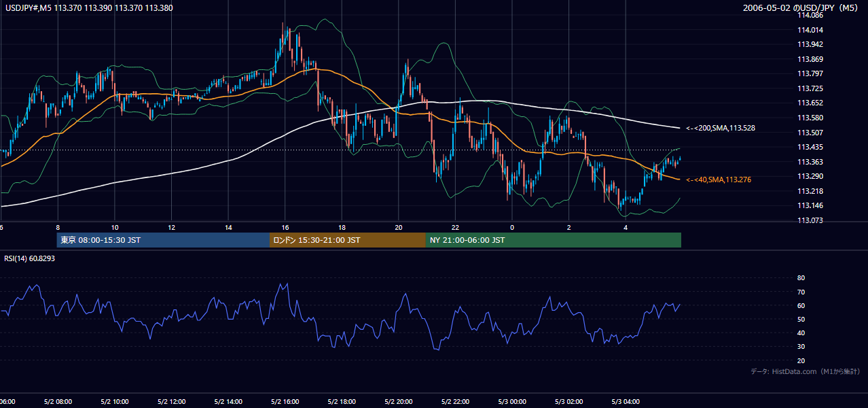Click the 40 SMA 113.276 label

tap(719, 180)
